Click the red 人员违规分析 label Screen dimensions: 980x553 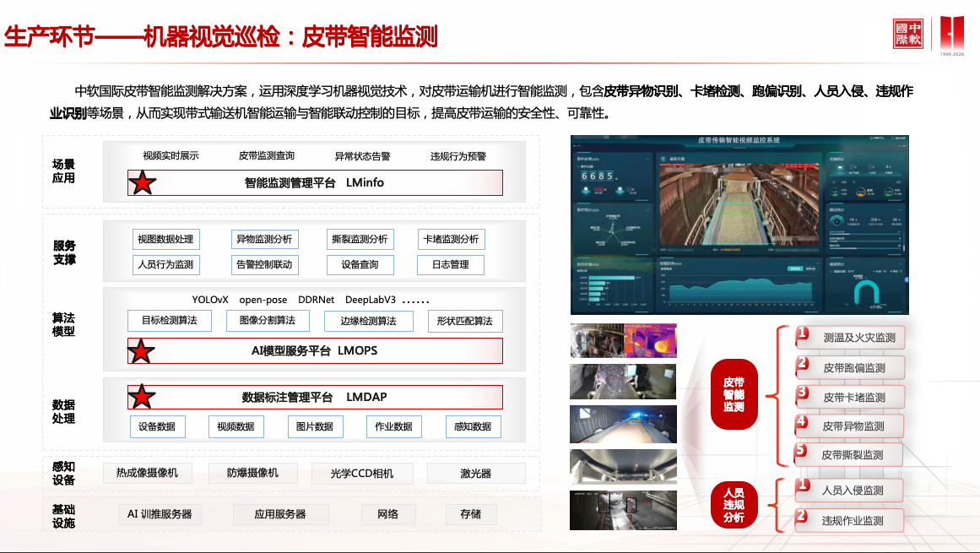pos(734,505)
